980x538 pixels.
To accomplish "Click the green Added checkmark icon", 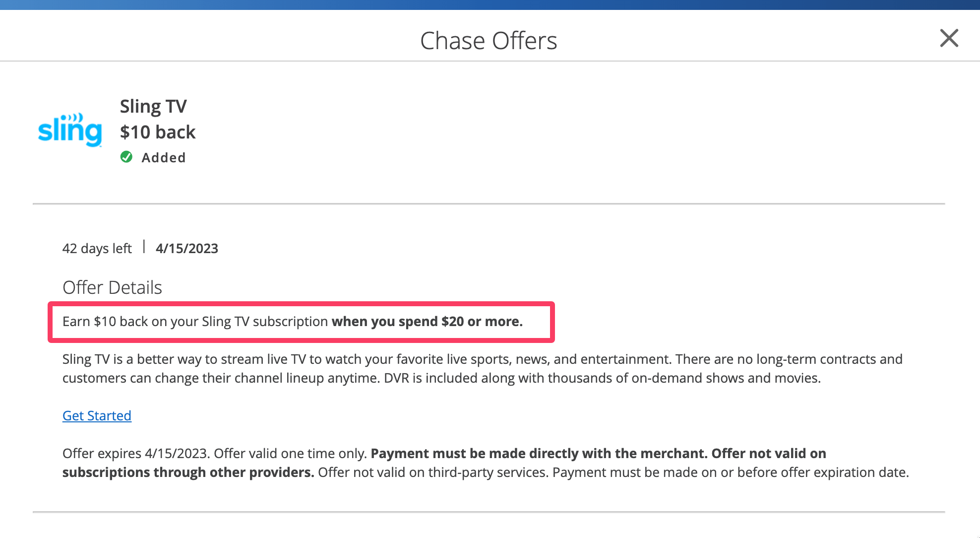I will pyautogui.click(x=126, y=157).
